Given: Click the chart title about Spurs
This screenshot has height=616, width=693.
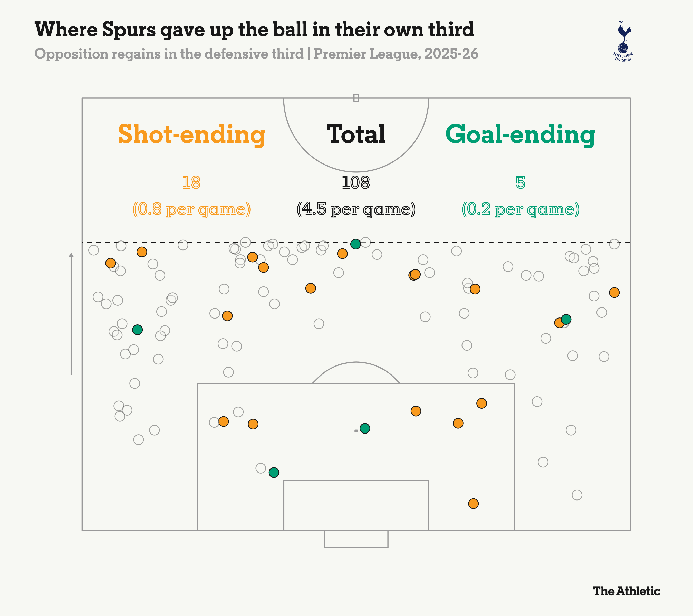Looking at the screenshot, I should [254, 30].
